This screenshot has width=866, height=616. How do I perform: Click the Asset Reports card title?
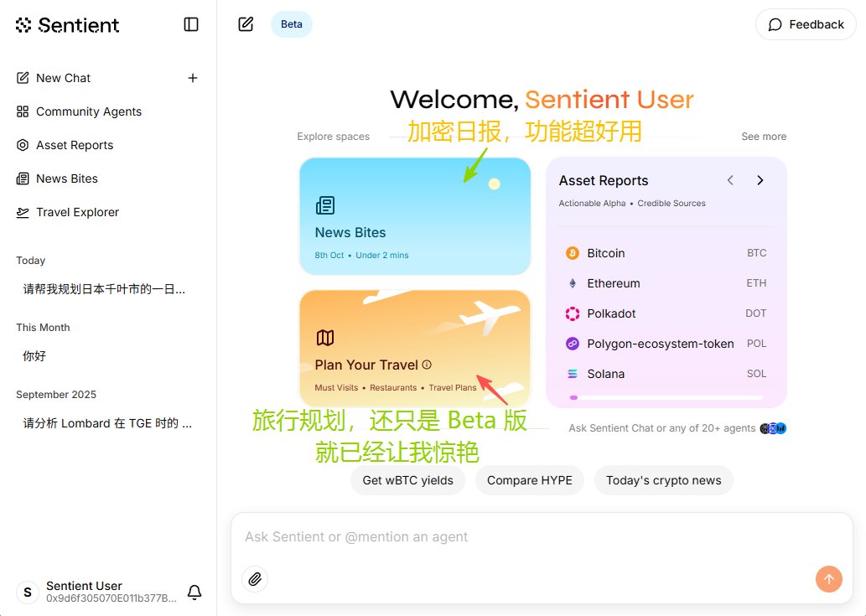[x=603, y=180]
